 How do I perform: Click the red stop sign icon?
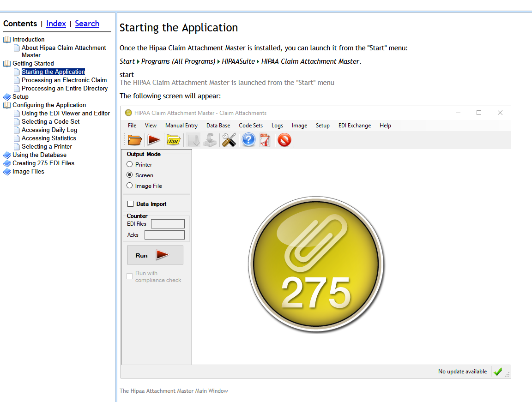click(x=284, y=140)
